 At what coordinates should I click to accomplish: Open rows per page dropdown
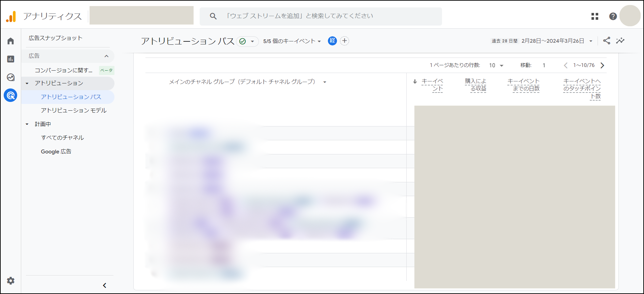click(496, 65)
